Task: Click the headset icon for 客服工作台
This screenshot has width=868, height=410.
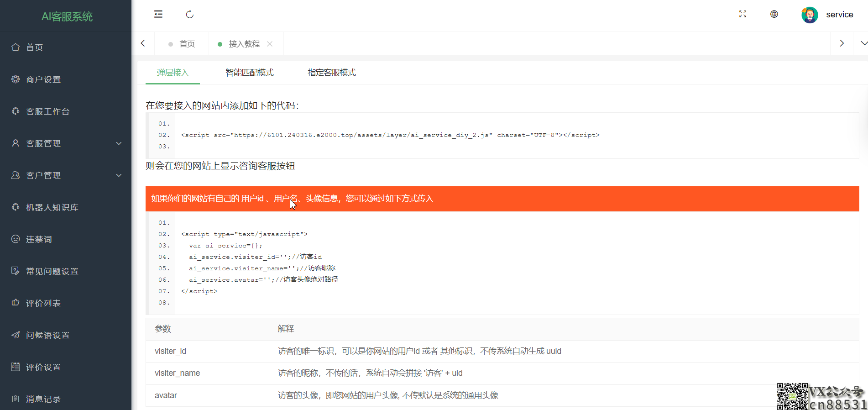Action: coord(16,111)
